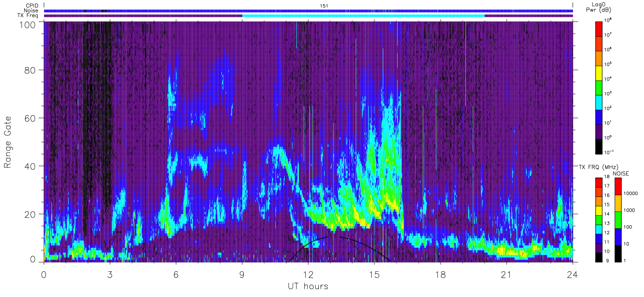Click the NOISE legend title
The width and height of the screenshot is (644, 297).
tap(622, 173)
